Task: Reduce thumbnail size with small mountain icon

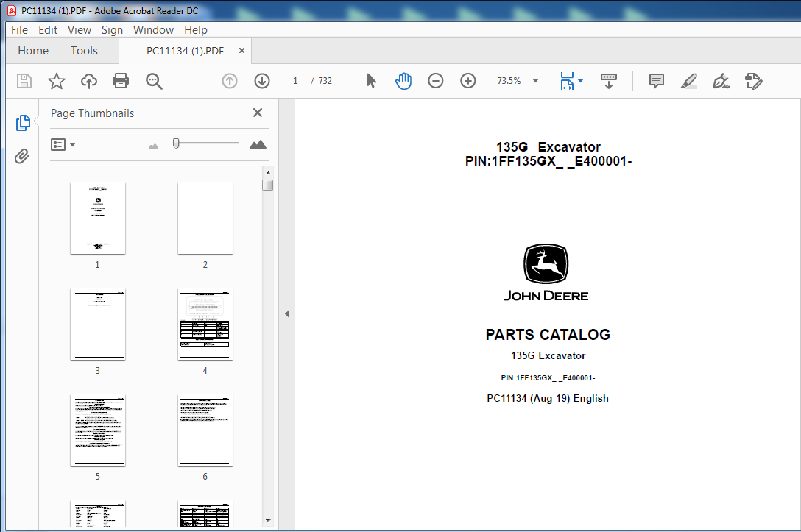Action: pos(153,146)
